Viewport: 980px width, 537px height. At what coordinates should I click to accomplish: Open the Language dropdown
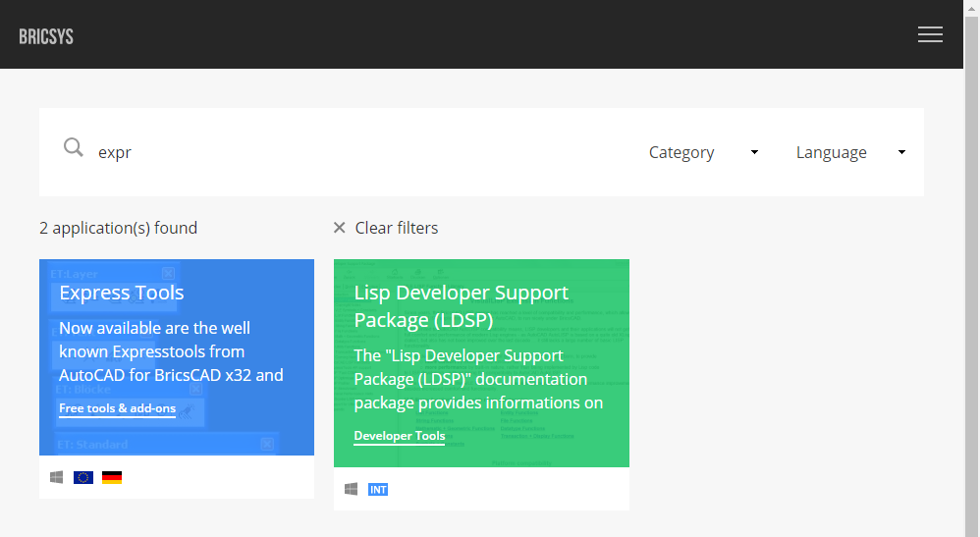pos(851,152)
